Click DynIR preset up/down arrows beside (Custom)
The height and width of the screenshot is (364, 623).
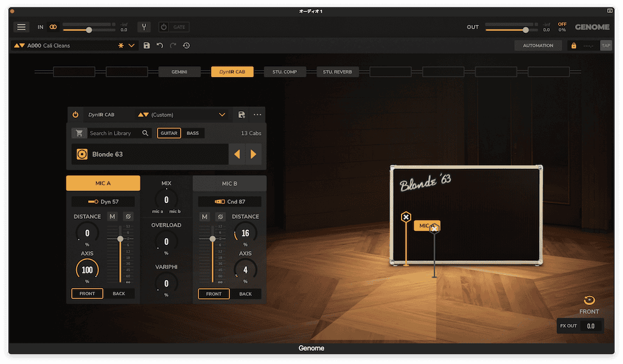[143, 115]
